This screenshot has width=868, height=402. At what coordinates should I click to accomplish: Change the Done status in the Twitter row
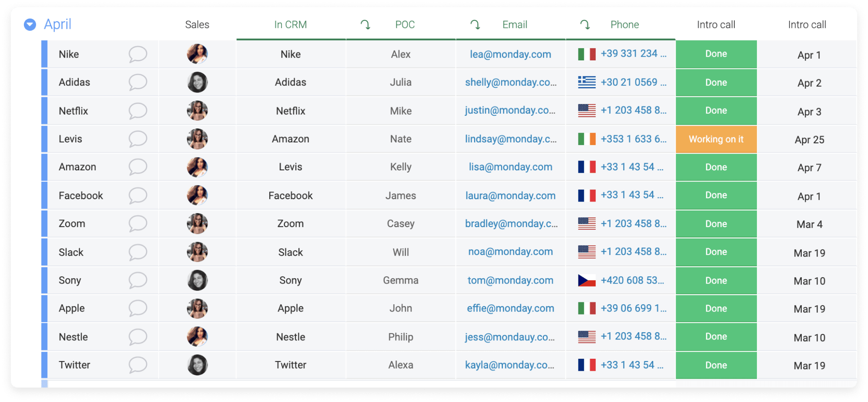pyautogui.click(x=716, y=365)
